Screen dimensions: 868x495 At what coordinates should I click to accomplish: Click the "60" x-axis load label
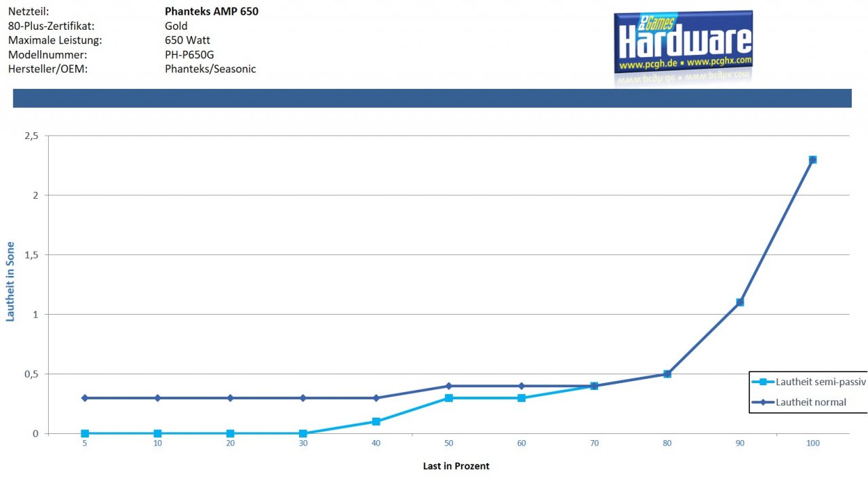(x=521, y=443)
